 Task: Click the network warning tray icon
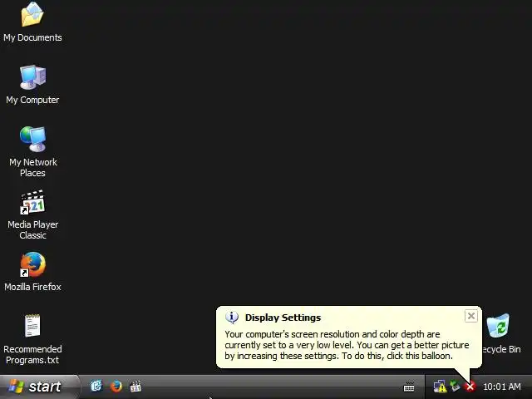click(440, 387)
